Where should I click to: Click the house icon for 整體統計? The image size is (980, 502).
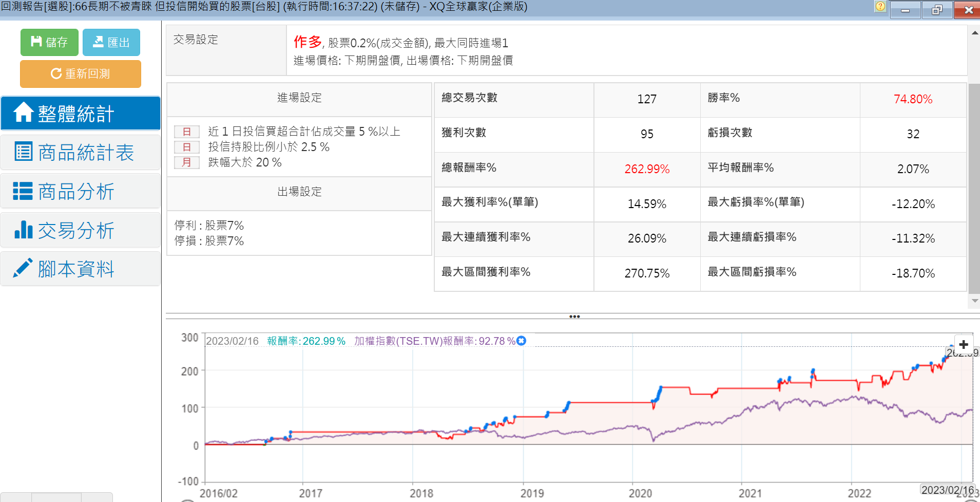pos(23,113)
